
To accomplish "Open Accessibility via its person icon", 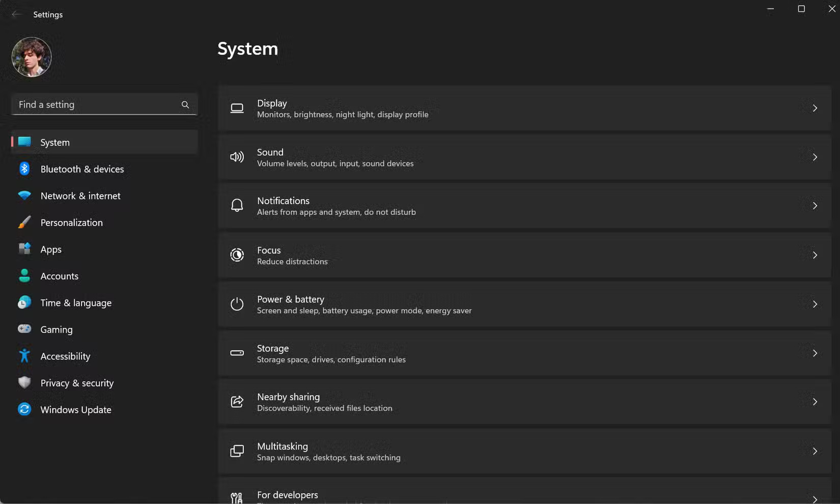I will (x=24, y=356).
